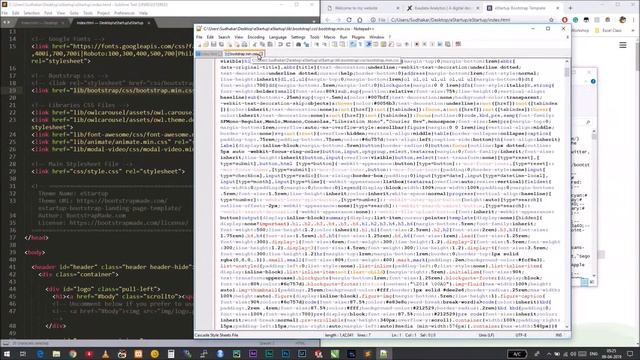The image size is (640, 360).
Task: Toggle the Indent Guide toolbar icon
Action: pyautogui.click(x=369, y=44)
